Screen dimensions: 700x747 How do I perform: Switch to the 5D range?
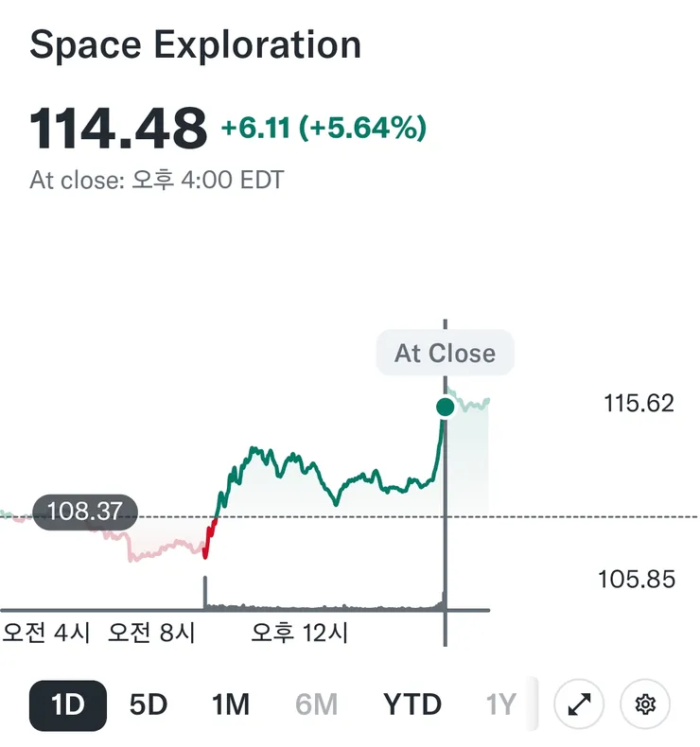149,704
